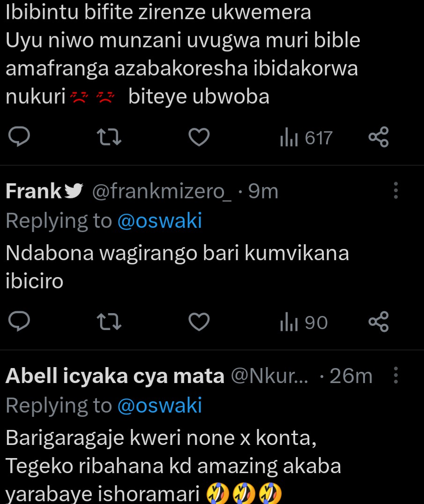This screenshot has width=424, height=504.
Task: Like the tweet with 617 views
Action: coord(199,137)
